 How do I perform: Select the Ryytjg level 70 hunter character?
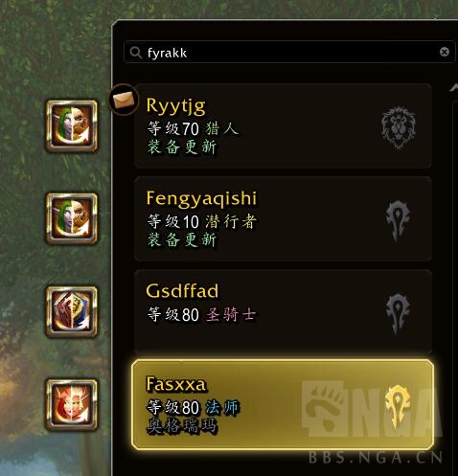coord(284,125)
